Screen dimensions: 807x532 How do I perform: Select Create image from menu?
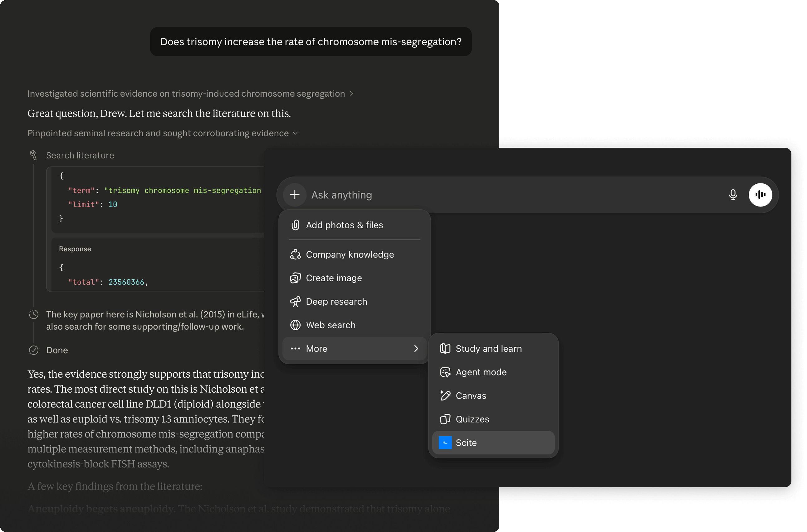click(x=334, y=278)
